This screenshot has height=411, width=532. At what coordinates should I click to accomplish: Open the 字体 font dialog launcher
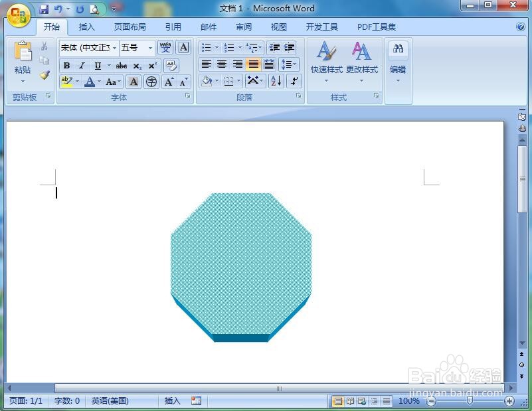187,96
